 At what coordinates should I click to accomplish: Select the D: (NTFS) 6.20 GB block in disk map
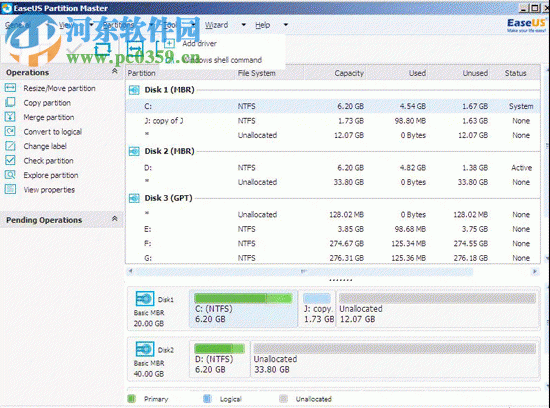[x=219, y=359]
